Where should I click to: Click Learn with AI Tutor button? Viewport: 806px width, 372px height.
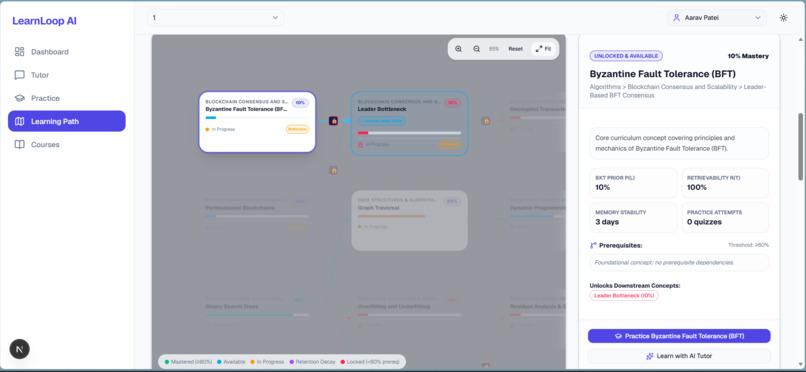coord(679,356)
